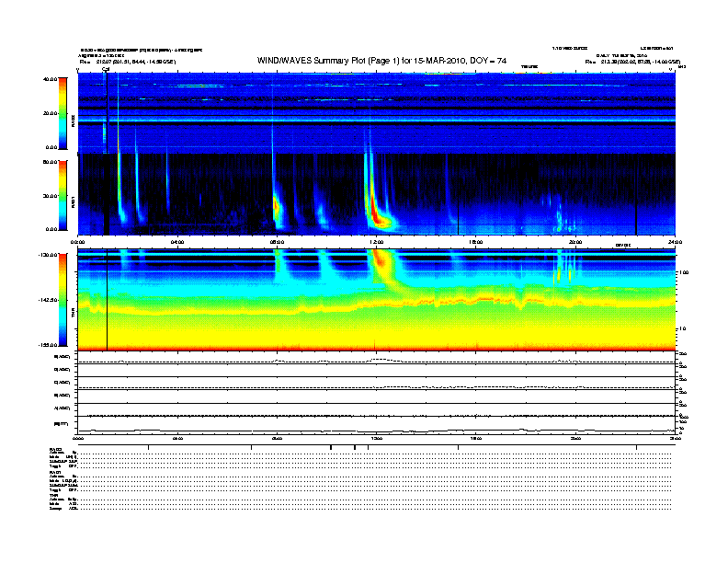Select the 40.00 tick on RAD2 scale
This screenshot has width=728, height=563.
pos(50,79)
